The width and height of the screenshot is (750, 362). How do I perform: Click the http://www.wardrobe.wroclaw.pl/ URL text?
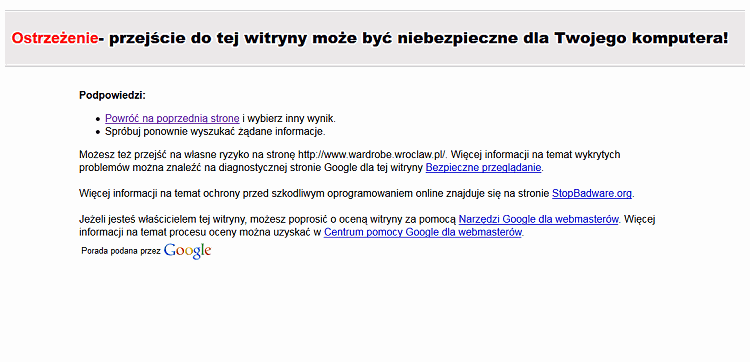click(372, 155)
